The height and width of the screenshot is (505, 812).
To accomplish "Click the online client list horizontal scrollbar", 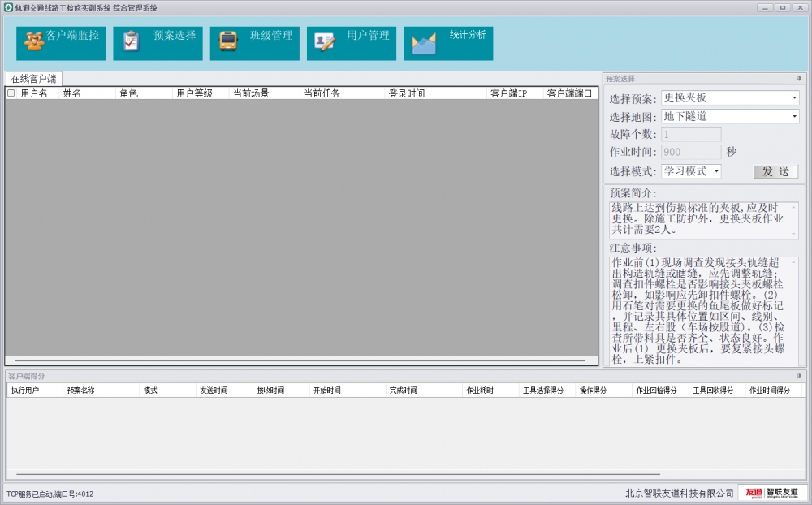I will pyautogui.click(x=300, y=360).
